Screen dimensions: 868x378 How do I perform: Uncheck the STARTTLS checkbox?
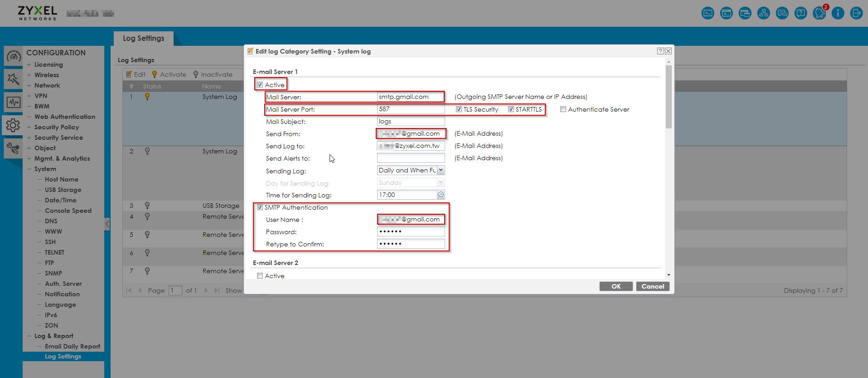click(511, 109)
